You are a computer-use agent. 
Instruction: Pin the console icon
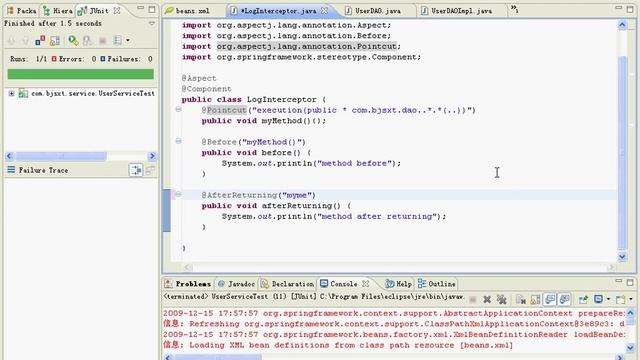click(583, 300)
